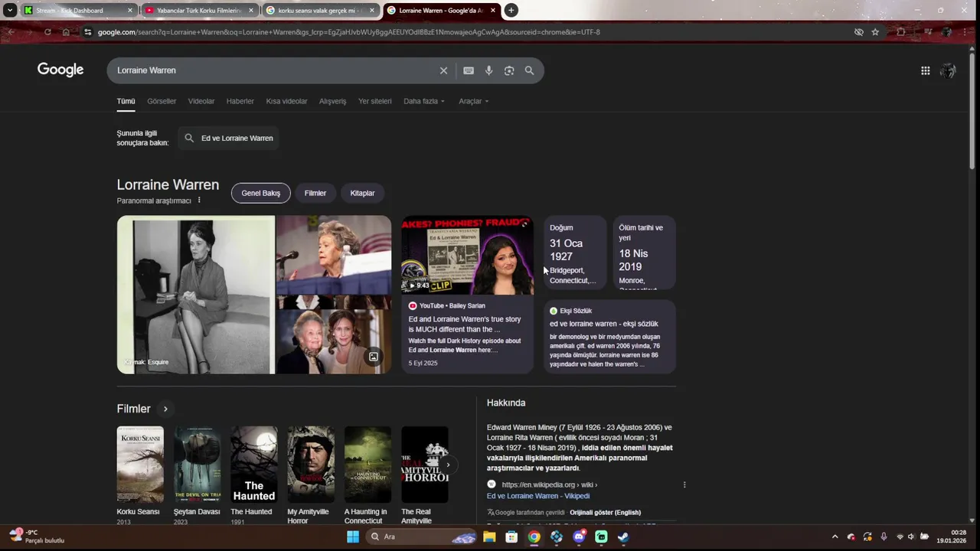Viewport: 980px width, 551px height.
Task: Open File Explorer from the taskbar
Action: pos(489,536)
